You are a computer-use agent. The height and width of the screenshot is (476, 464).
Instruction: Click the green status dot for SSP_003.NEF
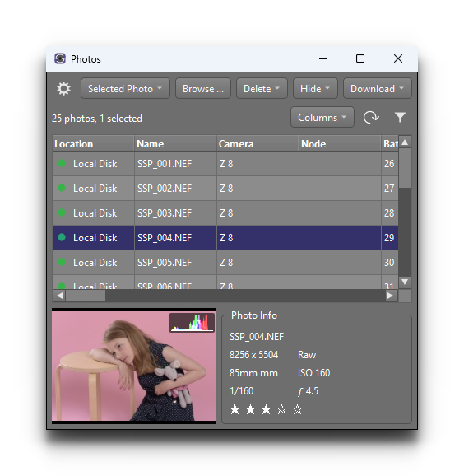[x=62, y=212]
